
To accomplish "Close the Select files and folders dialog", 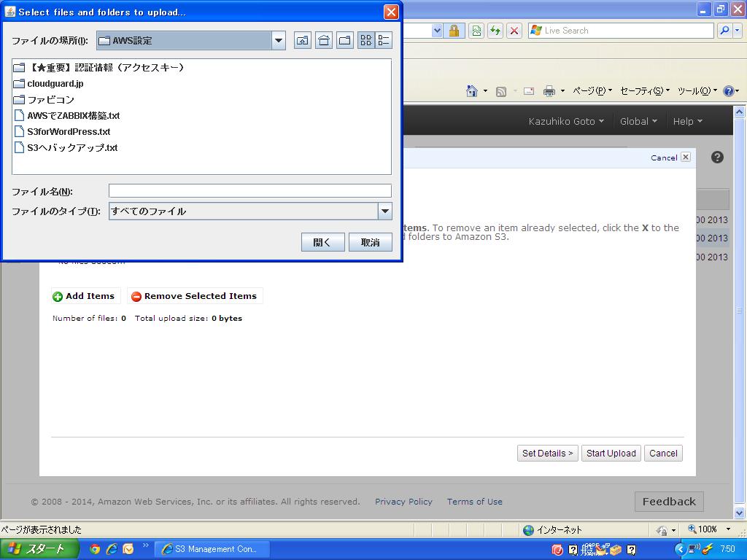I will click(391, 12).
